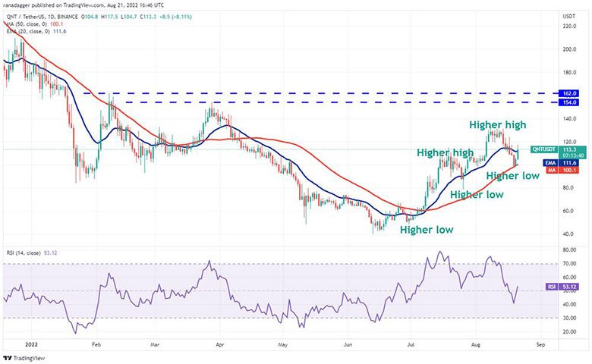Screen dimensions: 592x364
Task: Select the RSI (14, close) legend
Action: 31,253
